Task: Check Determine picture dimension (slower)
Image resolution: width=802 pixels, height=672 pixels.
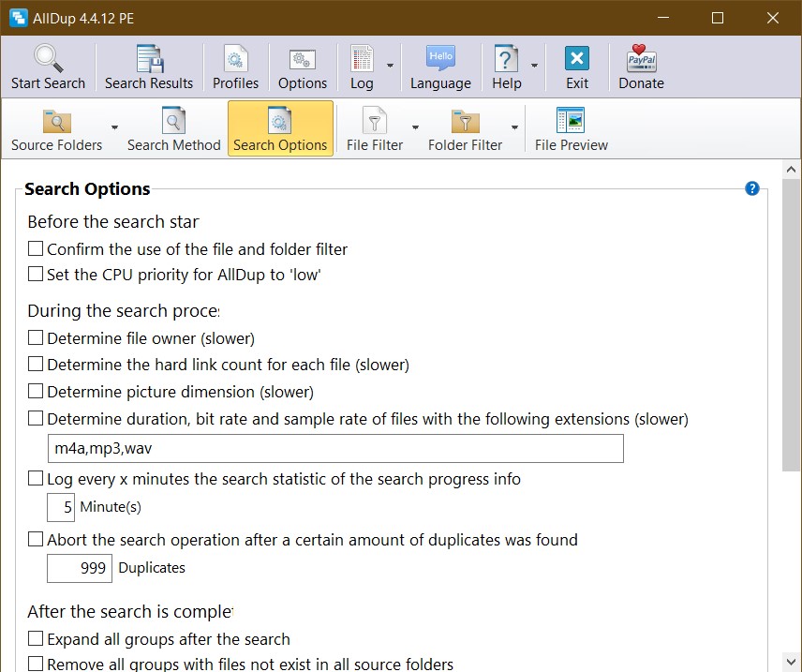Action: (36, 391)
